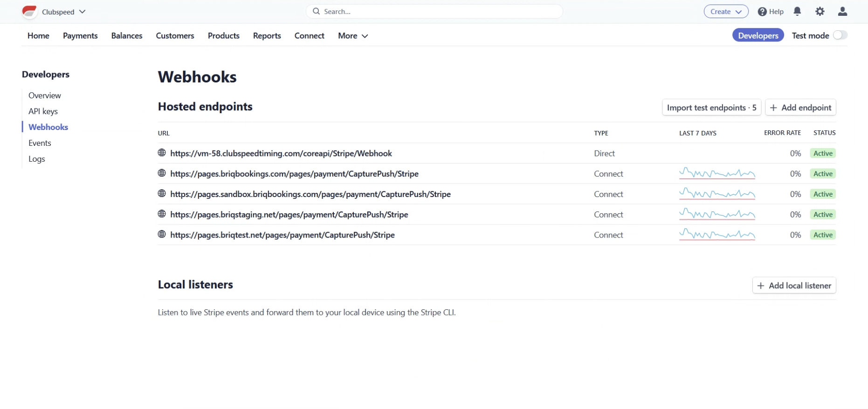Open the Connect tab
This screenshot has width=868, height=409.
click(310, 36)
